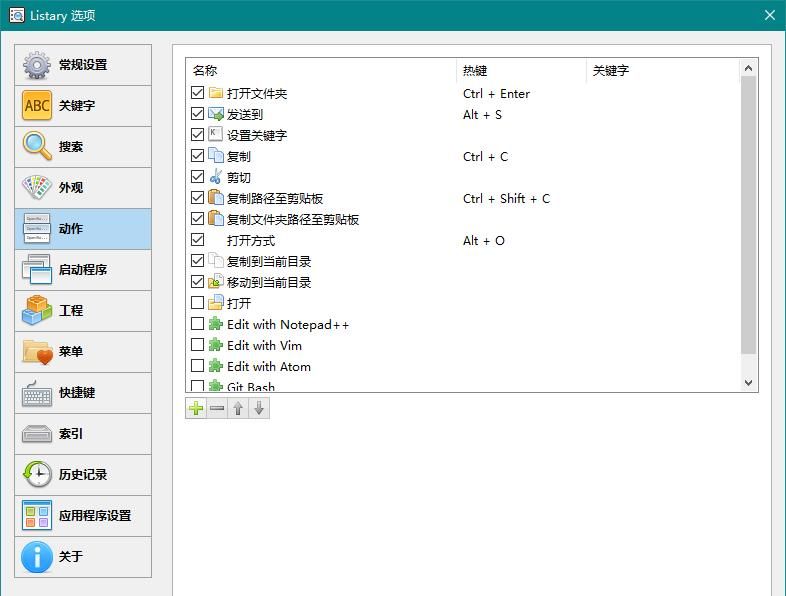Viewport: 786px width, 596px height.
Task: Click the Alt + S hotkey cell
Action: point(482,115)
